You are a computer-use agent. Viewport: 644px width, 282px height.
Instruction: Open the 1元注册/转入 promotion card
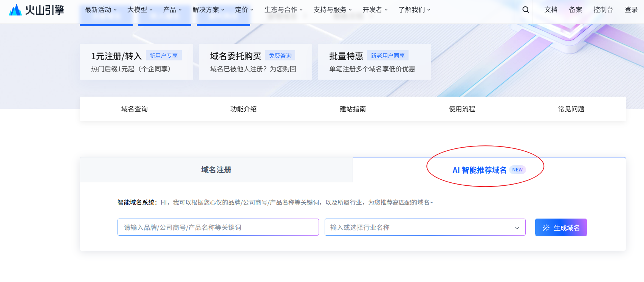coord(136,62)
